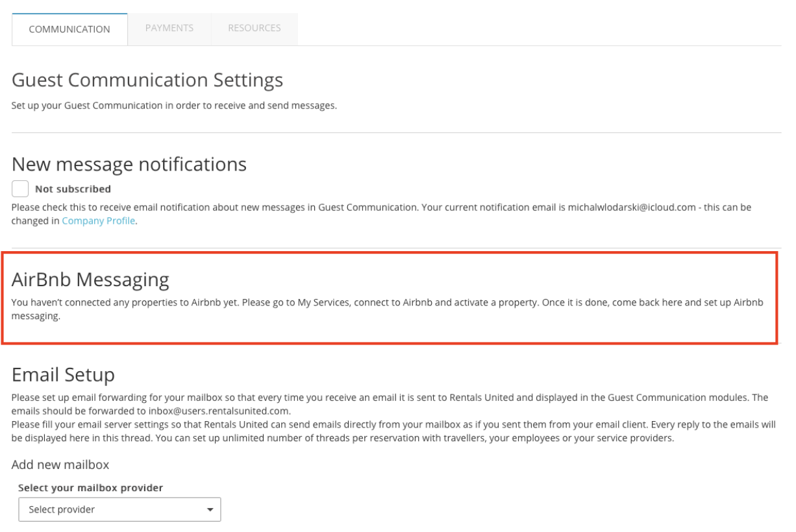Image resolution: width=796 pixels, height=532 pixels.
Task: Click the 'You haven't connected any properties' paragraph
Action: pyautogui.click(x=388, y=309)
